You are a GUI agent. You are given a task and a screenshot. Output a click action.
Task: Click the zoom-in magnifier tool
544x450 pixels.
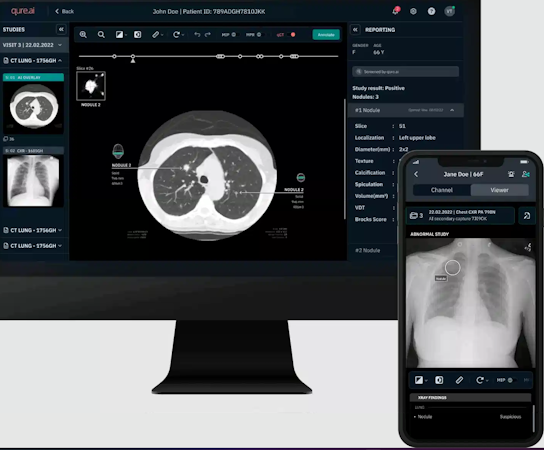tap(83, 34)
